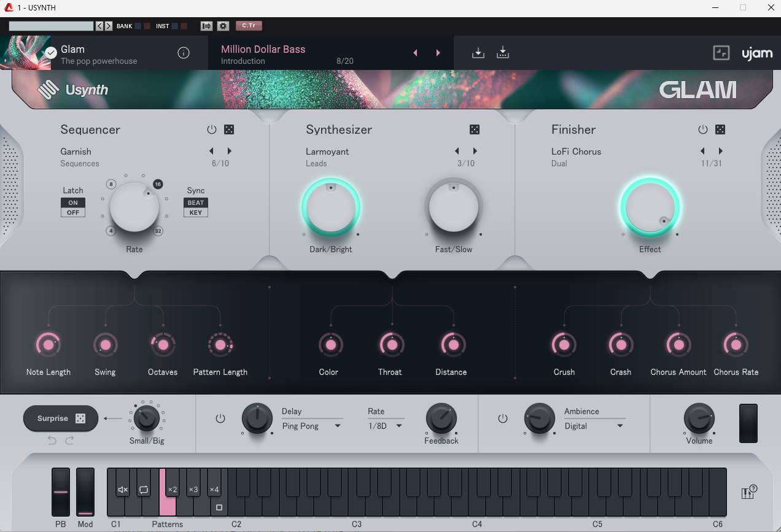Open the host plugin settings gear
Screen dimensions: 781x532
coord(223,26)
